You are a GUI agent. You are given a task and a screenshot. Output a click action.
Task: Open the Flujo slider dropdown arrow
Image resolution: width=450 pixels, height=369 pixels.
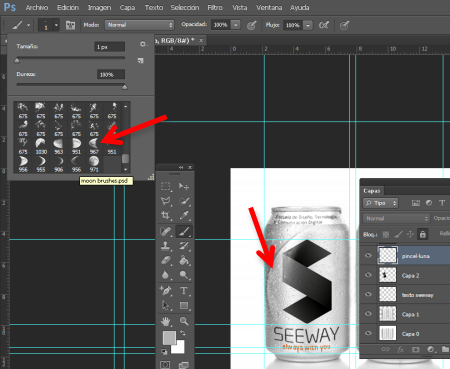(x=308, y=25)
